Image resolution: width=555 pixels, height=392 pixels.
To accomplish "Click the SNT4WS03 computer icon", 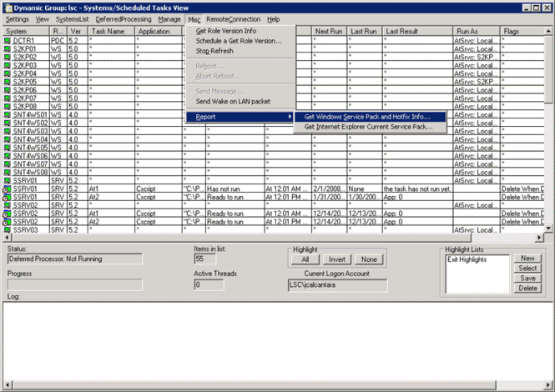I will point(7,131).
